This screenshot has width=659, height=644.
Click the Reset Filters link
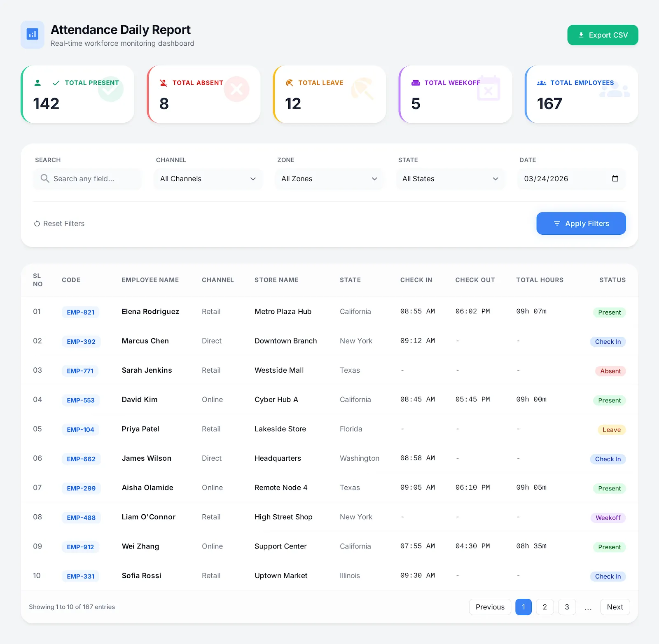coord(59,224)
